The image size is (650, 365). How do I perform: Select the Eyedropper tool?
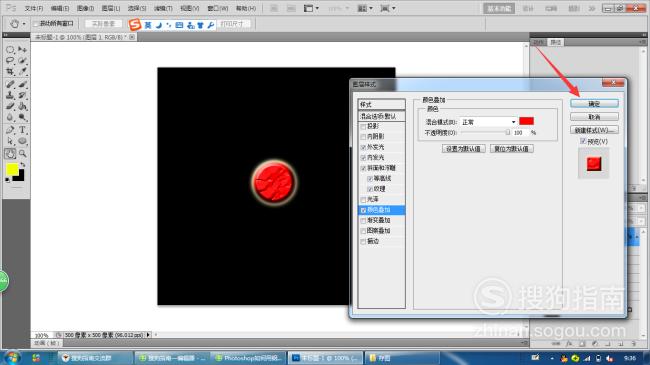[22, 71]
